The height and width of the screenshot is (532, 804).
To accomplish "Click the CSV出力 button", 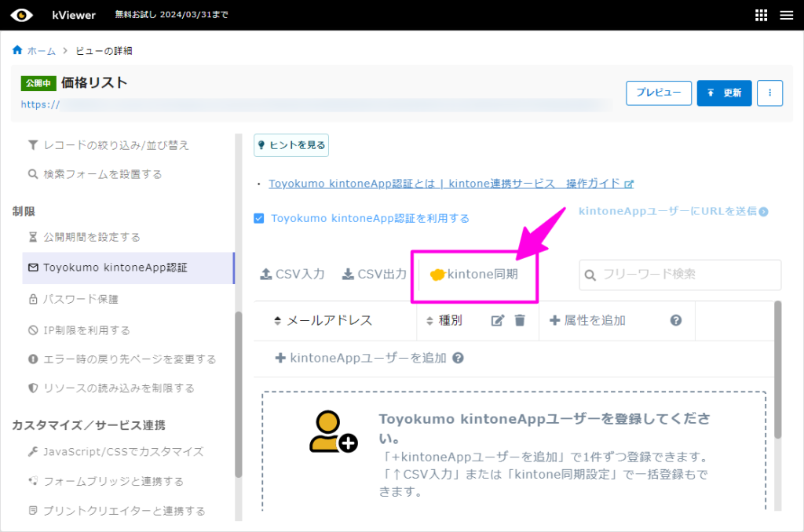I will click(x=375, y=274).
